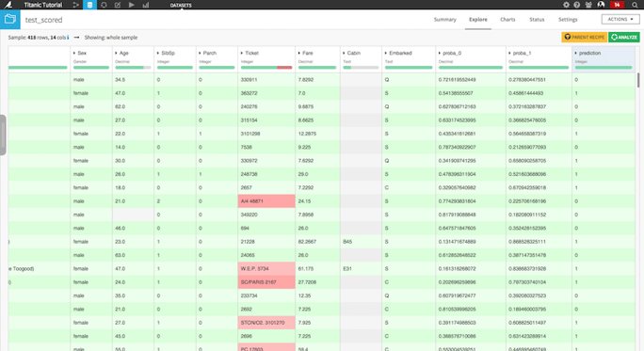Select Cabin cell 'E31'
This screenshot has width=644, height=351.
(x=361, y=268)
